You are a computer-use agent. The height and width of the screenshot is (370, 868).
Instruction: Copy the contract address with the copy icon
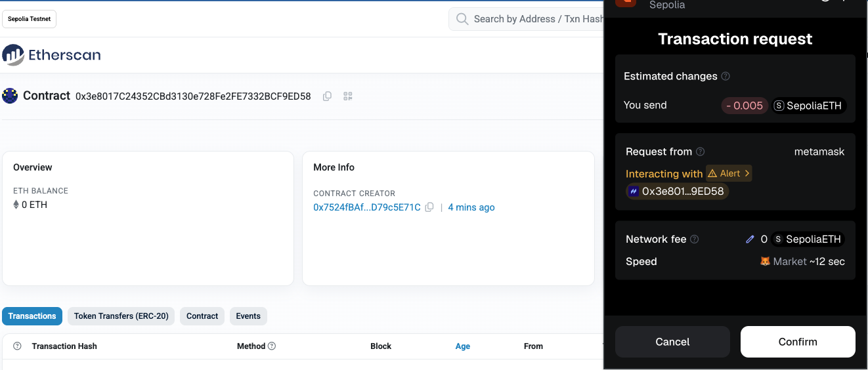(327, 96)
